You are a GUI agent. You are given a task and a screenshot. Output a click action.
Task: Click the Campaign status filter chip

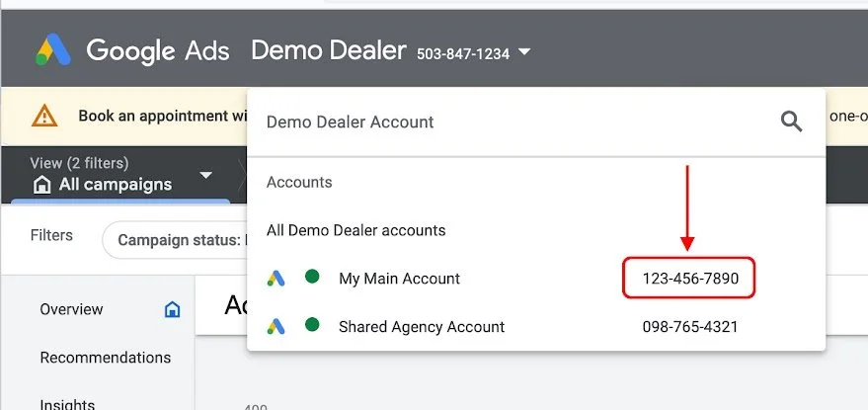point(175,240)
